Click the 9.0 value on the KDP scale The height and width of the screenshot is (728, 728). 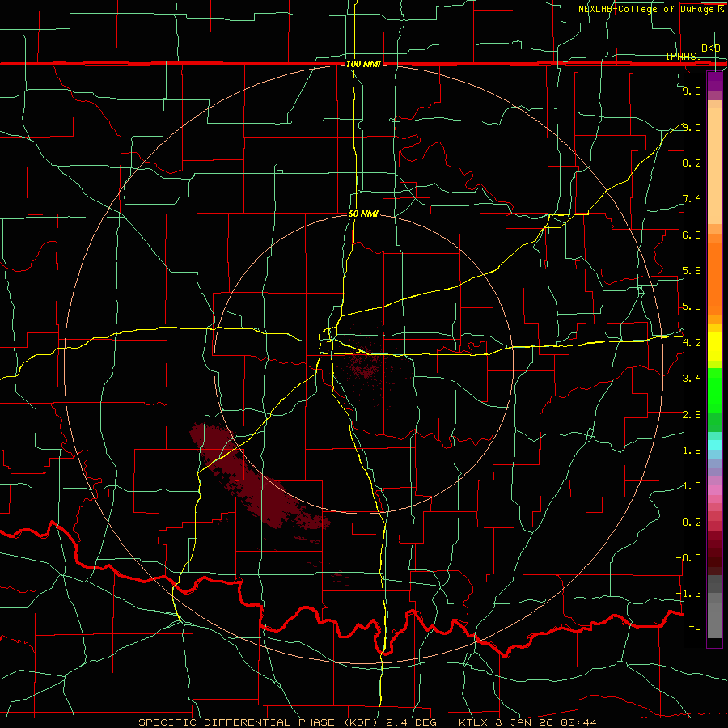(692, 127)
